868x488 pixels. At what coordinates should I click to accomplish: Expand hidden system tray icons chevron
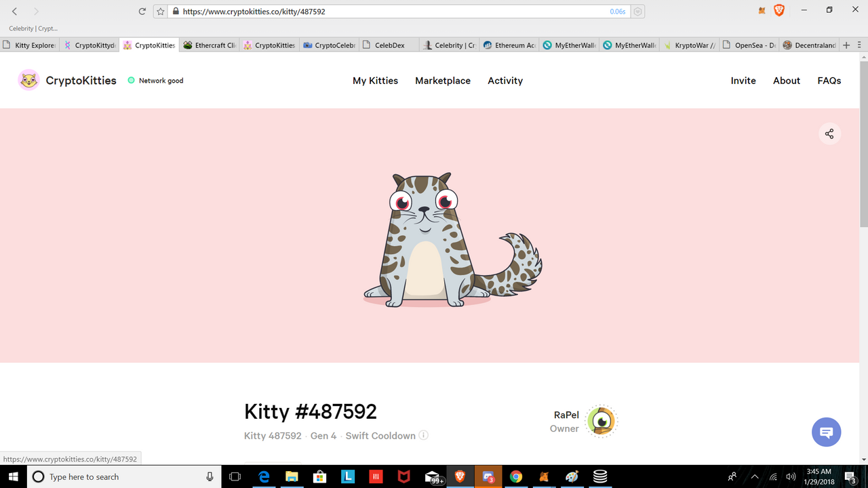pyautogui.click(x=755, y=476)
